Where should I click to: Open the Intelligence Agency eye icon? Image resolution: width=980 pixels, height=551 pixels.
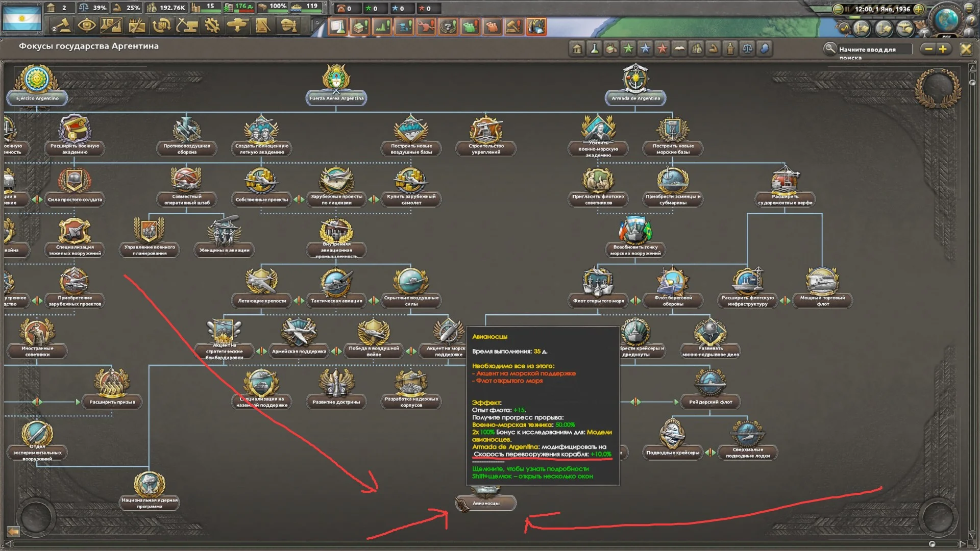pos(87,26)
